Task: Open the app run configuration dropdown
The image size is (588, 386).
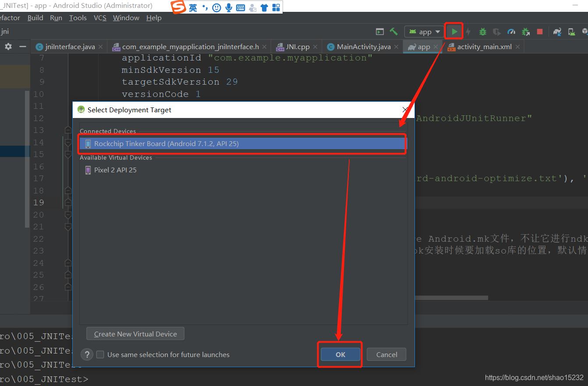Action: [x=424, y=32]
